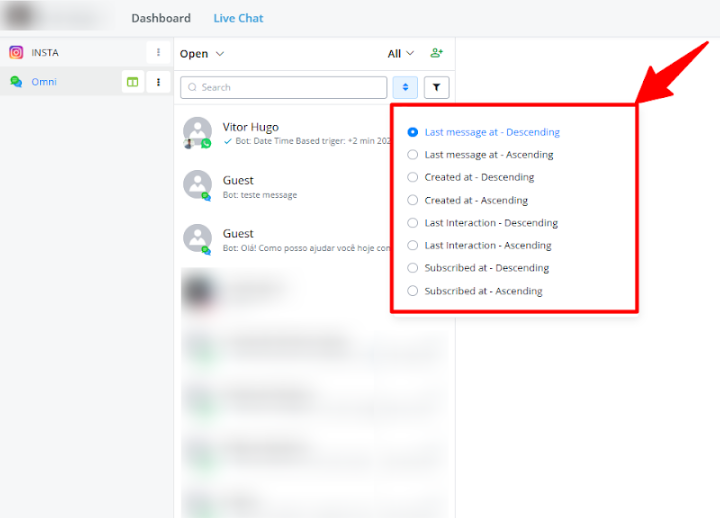Expand the Open status dropdown
The width and height of the screenshot is (720, 518).
click(202, 54)
